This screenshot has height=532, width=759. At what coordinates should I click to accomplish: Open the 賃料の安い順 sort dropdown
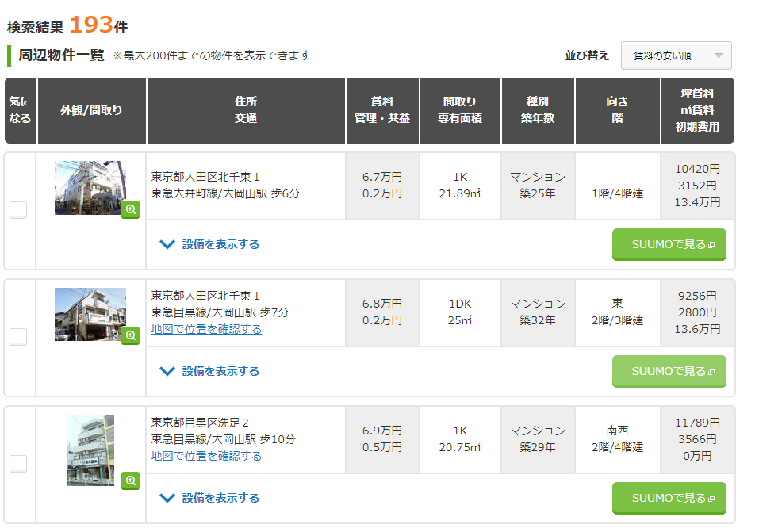click(x=676, y=55)
